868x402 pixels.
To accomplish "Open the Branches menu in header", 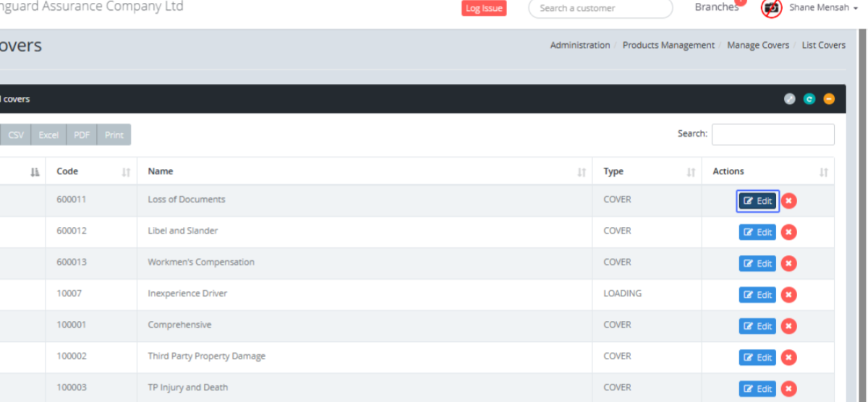I will (x=716, y=7).
